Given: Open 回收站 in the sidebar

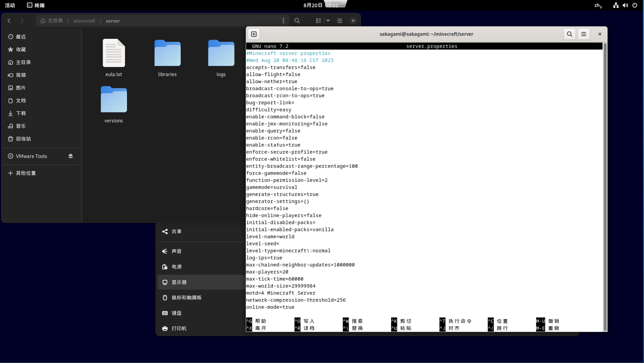Looking at the screenshot, I should click(23, 139).
